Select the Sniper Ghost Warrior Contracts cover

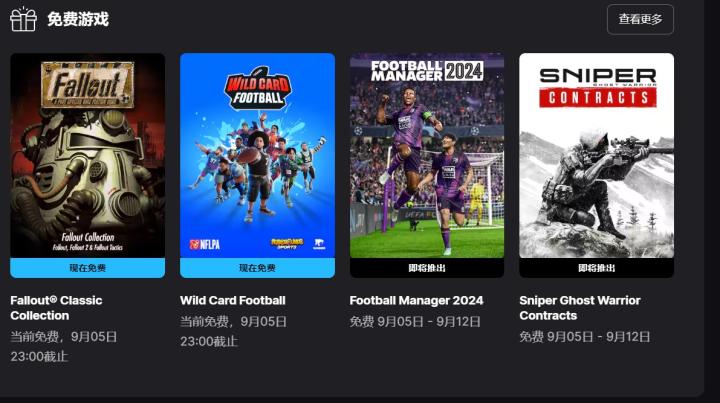click(596, 155)
